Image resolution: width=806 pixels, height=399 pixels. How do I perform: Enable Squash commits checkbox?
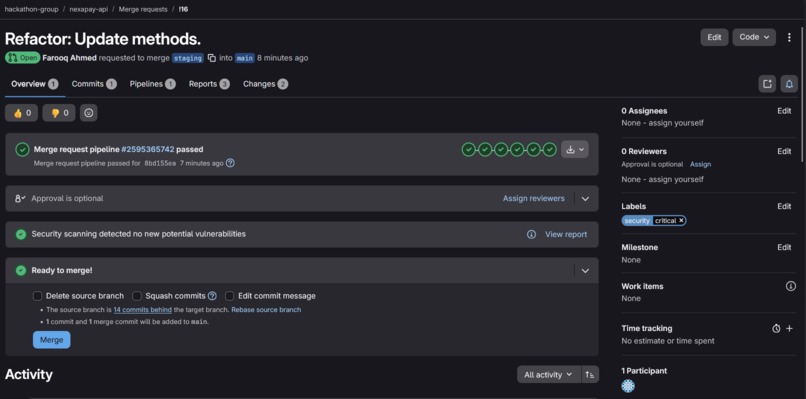click(137, 296)
